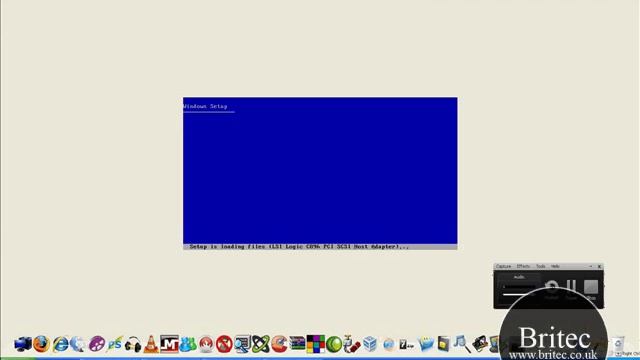
Task: Open Capture menu in recorder window
Action: (x=503, y=267)
